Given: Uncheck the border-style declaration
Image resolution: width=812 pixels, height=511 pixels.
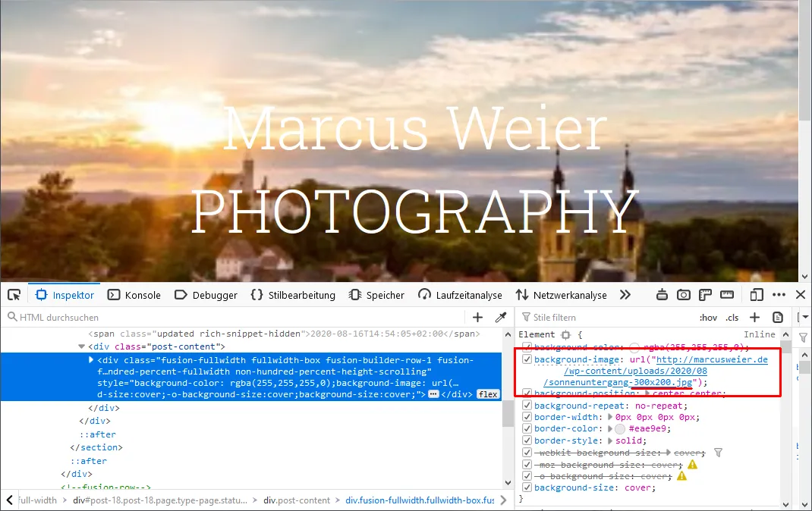Looking at the screenshot, I should (527, 440).
